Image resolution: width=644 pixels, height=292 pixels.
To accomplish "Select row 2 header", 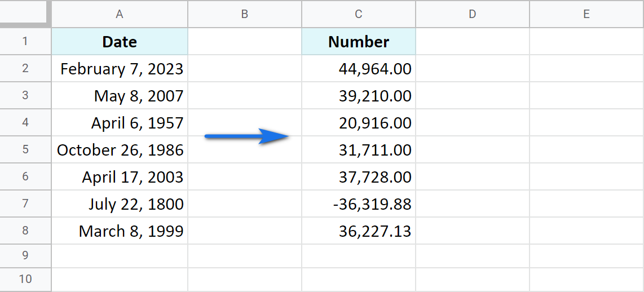I will point(25,68).
